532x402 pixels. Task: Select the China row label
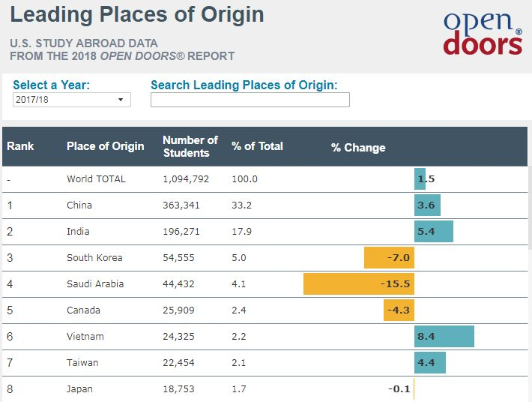79,205
